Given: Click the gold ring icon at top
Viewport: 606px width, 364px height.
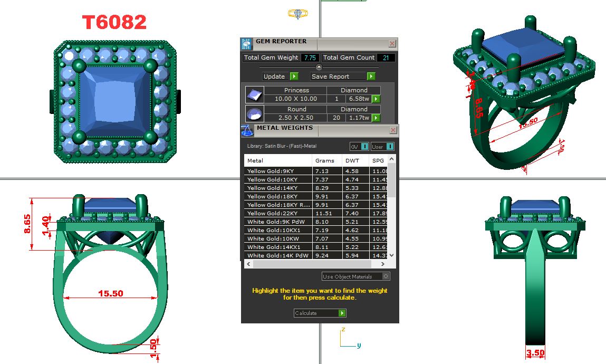Looking at the screenshot, I should tap(299, 14).
